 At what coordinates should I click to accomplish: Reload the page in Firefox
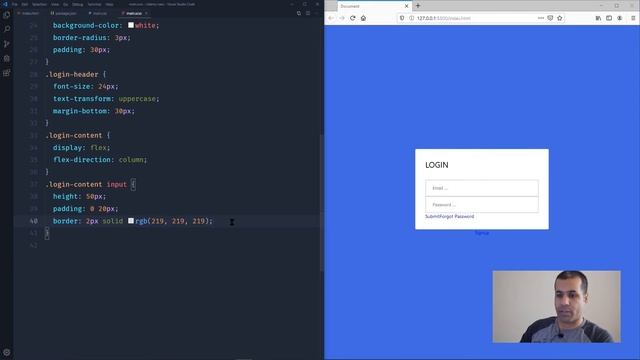(x=353, y=18)
